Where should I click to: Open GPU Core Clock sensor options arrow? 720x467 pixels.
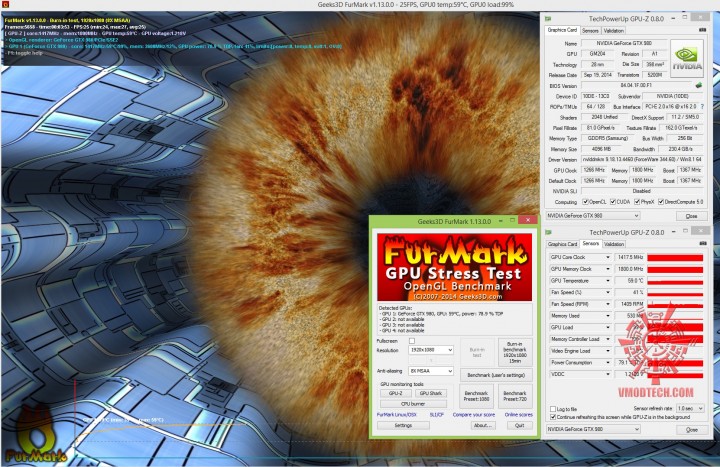click(609, 258)
